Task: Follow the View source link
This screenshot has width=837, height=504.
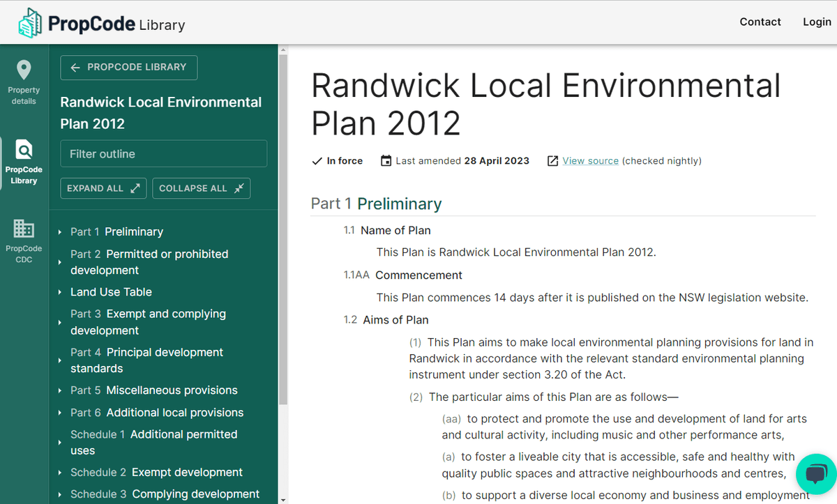Action: point(590,161)
